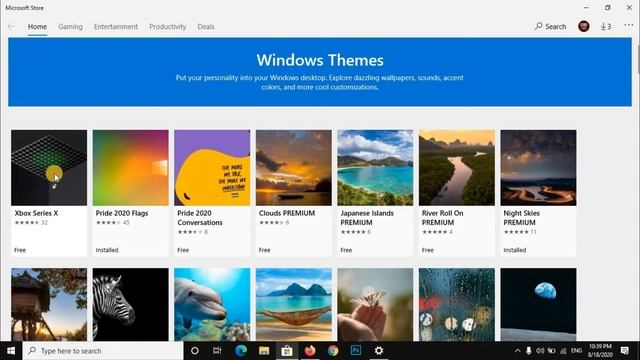This screenshot has width=640, height=360.
Task: Open the user account avatar
Action: pyautogui.click(x=584, y=27)
